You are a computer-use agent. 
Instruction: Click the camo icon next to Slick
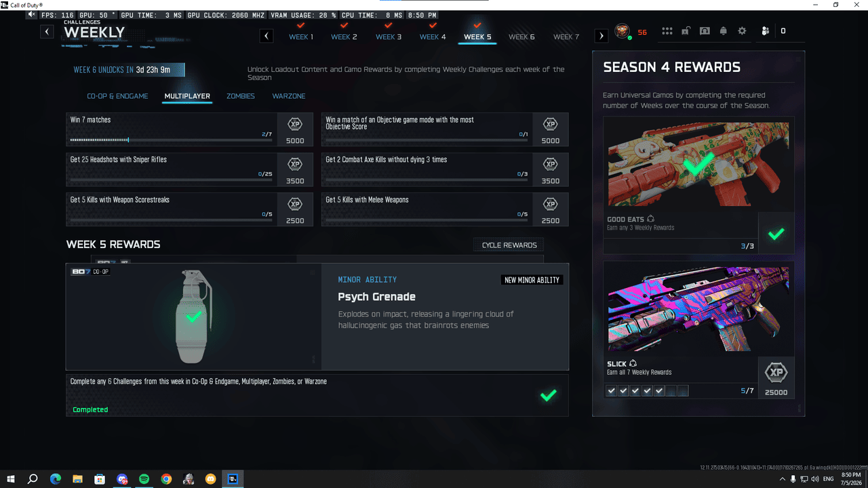(633, 364)
